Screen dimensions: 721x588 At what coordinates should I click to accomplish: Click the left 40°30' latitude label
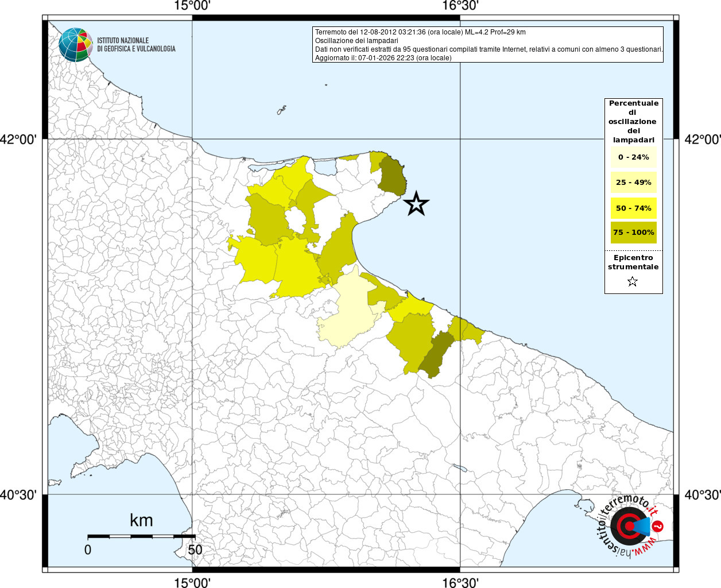point(18,494)
